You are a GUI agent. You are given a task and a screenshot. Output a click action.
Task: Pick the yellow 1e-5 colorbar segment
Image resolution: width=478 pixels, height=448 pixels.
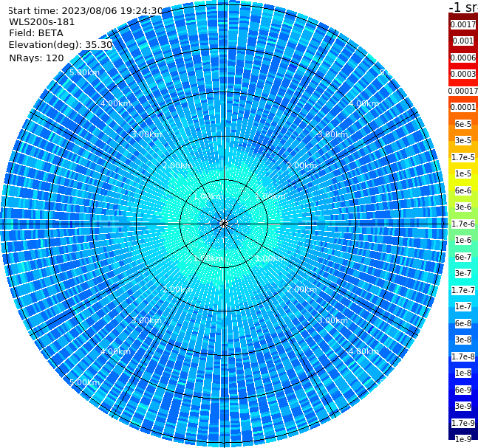pyautogui.click(x=463, y=173)
